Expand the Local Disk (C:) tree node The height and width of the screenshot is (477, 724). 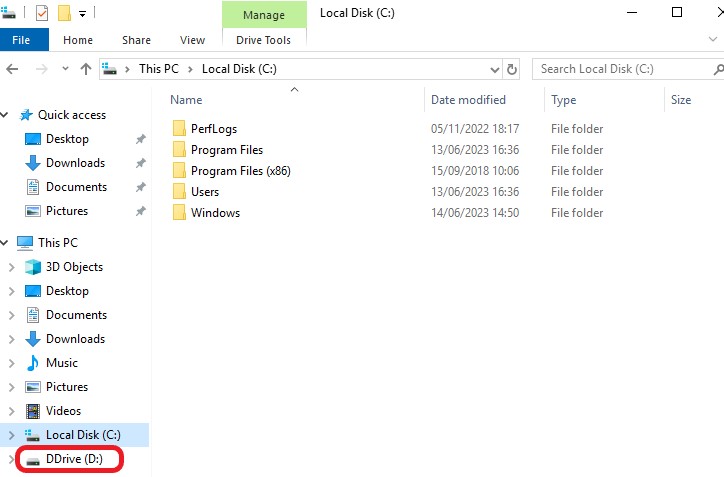click(11, 435)
